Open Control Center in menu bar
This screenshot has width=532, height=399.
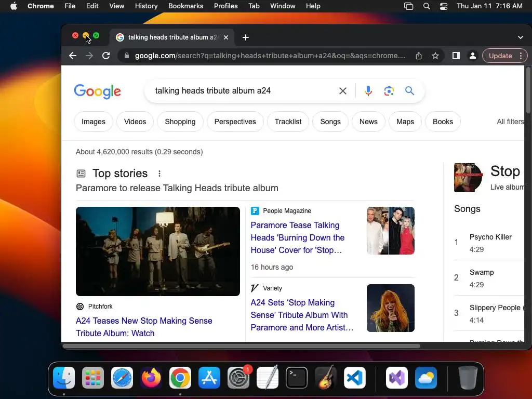444,6
